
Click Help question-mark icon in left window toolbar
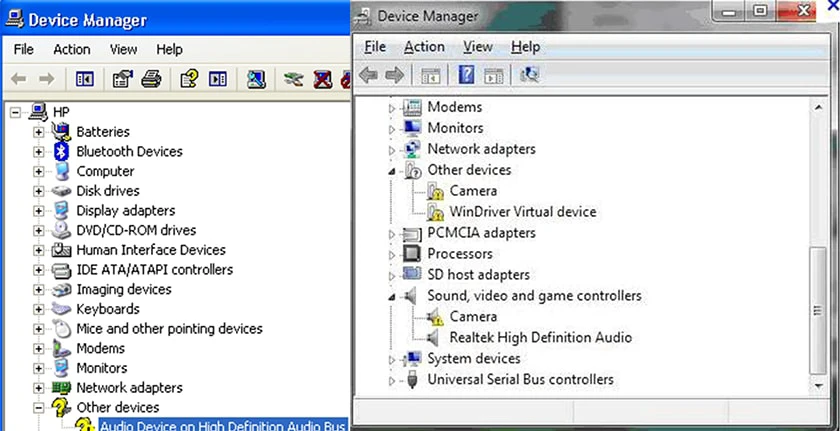[189, 79]
